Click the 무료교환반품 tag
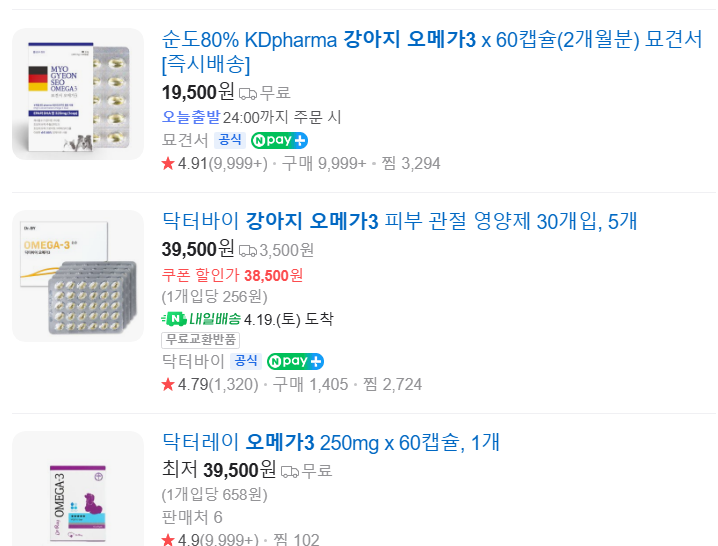 (201, 340)
